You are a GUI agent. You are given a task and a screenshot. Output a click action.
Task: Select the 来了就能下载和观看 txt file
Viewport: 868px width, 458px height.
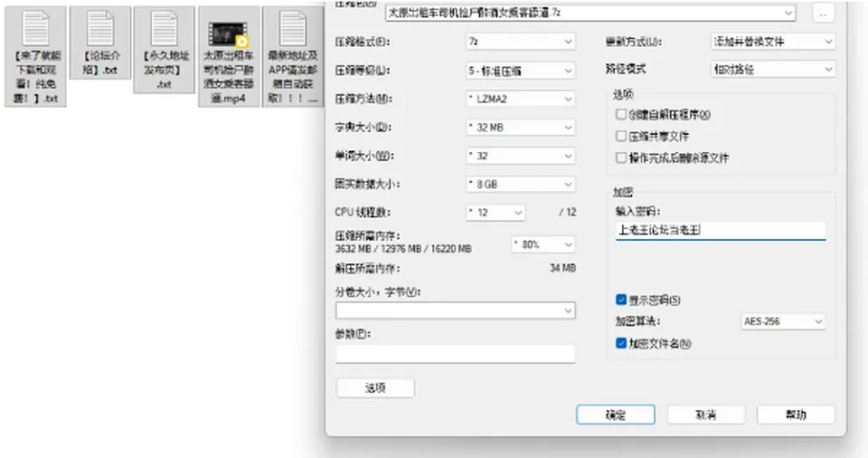click(35, 56)
